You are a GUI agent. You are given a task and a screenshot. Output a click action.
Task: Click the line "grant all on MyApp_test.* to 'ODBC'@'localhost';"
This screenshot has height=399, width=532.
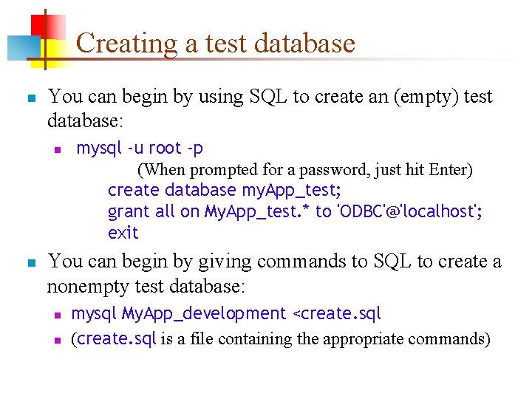pos(295,212)
